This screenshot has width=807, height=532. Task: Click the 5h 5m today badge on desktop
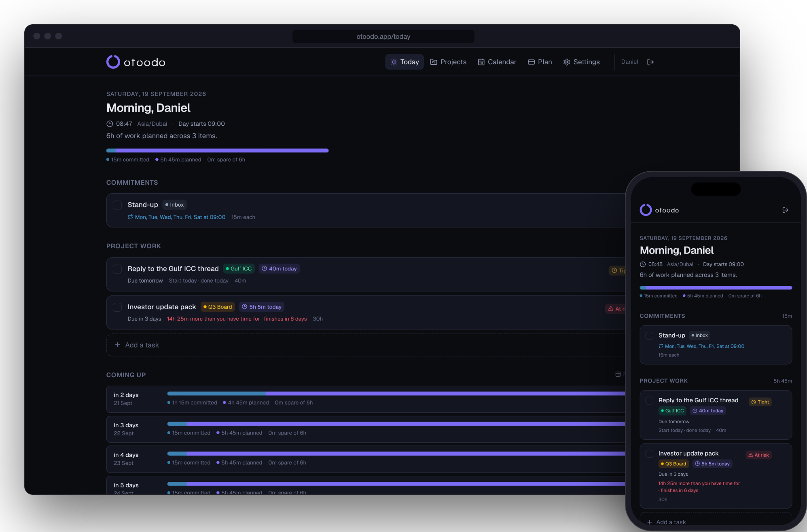point(262,307)
